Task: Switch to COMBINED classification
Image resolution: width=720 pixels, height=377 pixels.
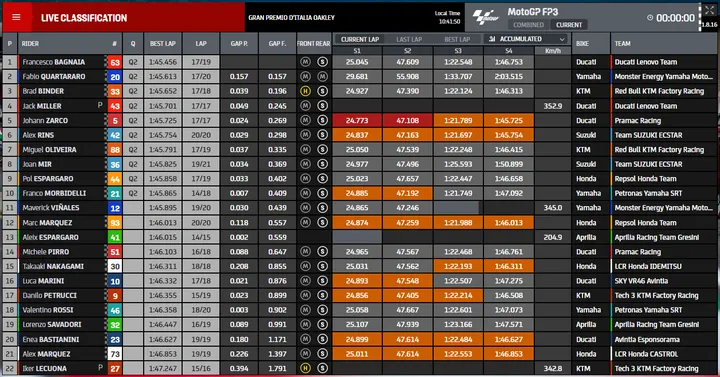Action: [x=528, y=25]
